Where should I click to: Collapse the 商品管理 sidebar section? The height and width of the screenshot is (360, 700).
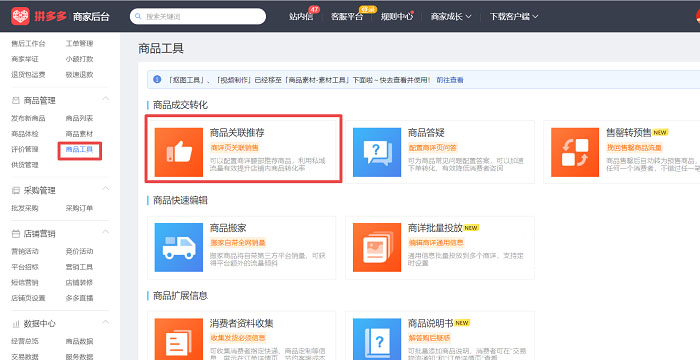pos(105,99)
